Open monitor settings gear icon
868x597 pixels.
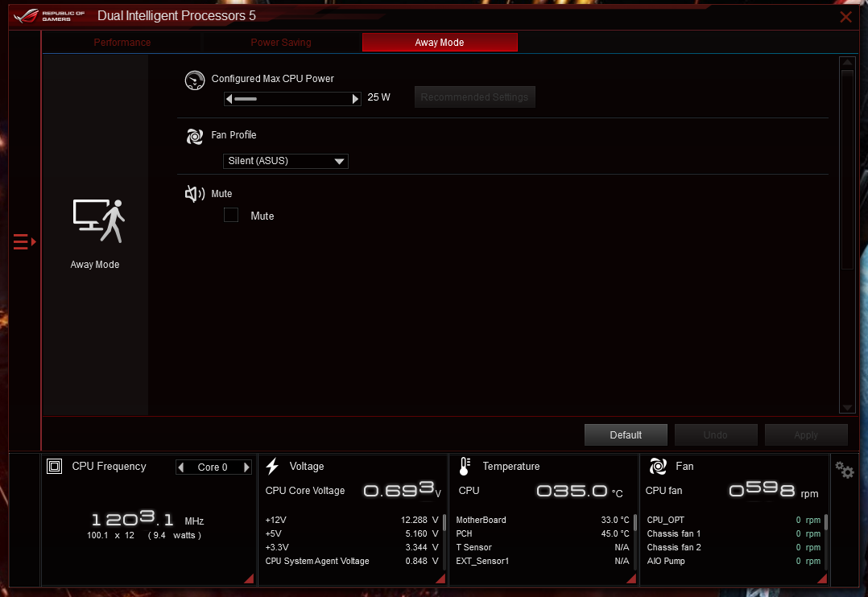coord(845,471)
